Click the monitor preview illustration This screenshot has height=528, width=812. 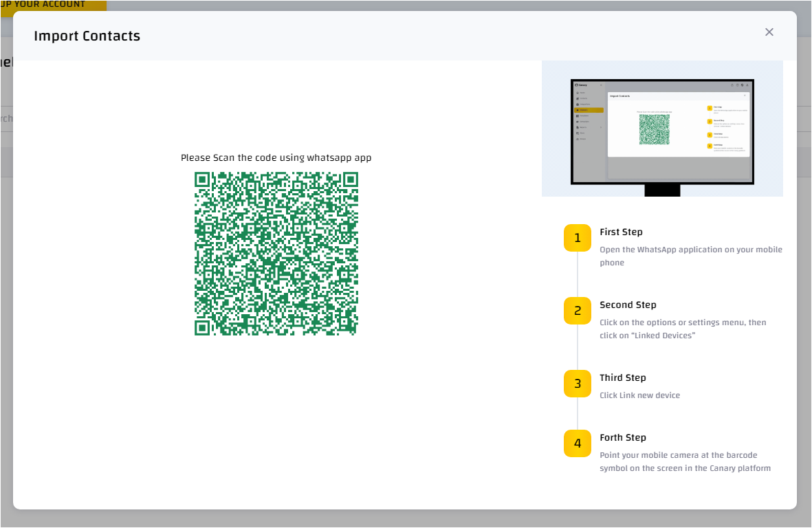tap(662, 129)
